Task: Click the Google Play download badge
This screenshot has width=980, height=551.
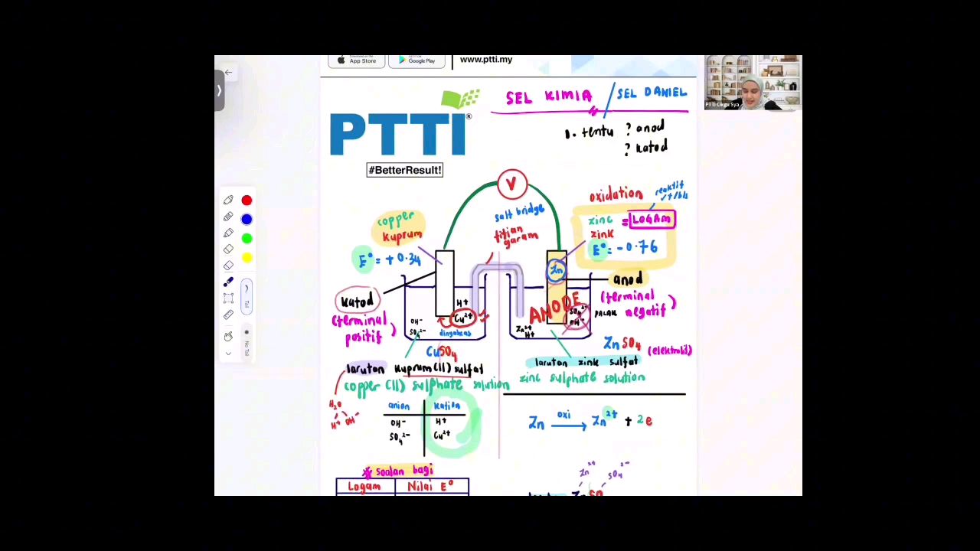Action: click(x=416, y=60)
